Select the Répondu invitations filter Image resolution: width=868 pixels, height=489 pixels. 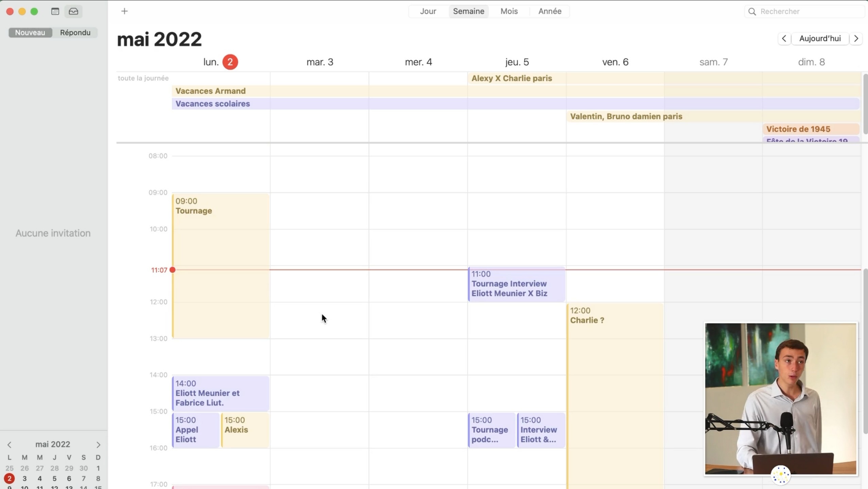[x=75, y=33]
